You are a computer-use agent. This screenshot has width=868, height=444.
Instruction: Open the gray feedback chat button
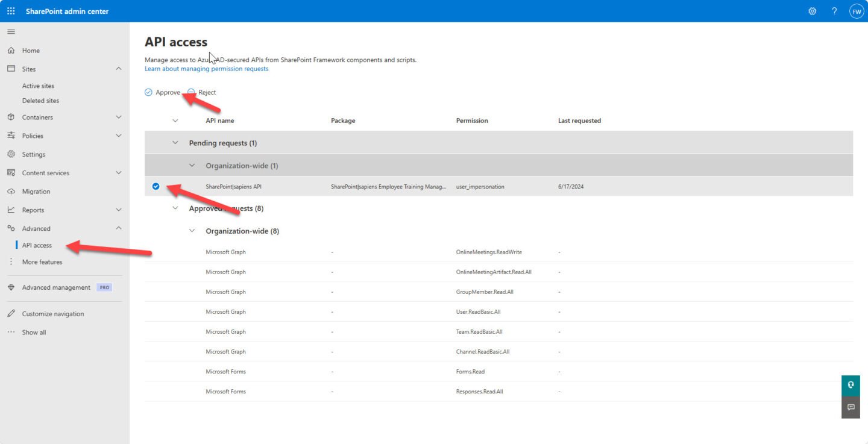pyautogui.click(x=851, y=407)
